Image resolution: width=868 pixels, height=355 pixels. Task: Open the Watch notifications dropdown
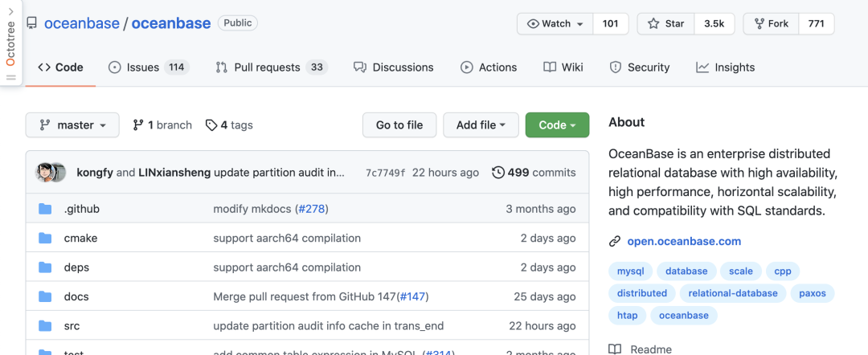(555, 23)
